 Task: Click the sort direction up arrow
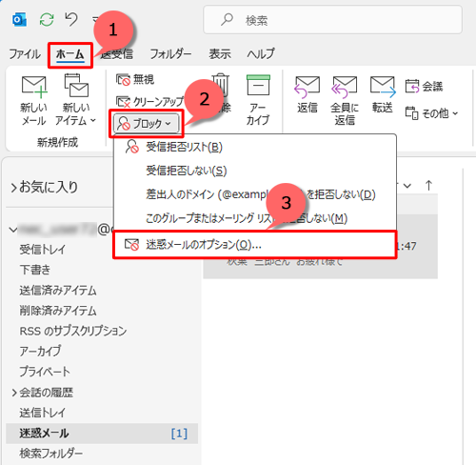point(428,185)
